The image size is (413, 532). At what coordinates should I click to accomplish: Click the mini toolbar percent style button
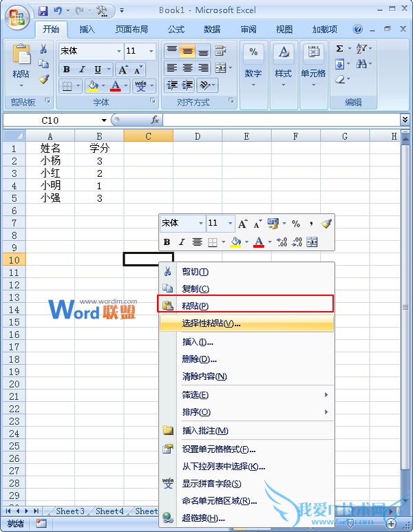point(296,224)
